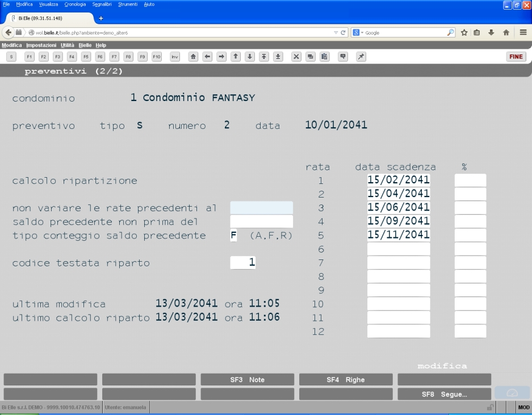This screenshot has width=532, height=415.
Task: Click the Biელle toolbar home icon
Action: click(193, 57)
